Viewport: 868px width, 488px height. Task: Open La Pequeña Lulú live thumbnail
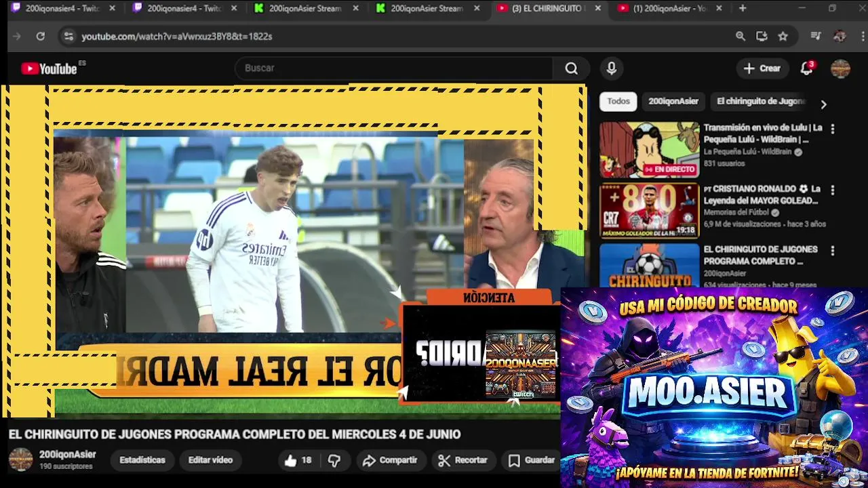[x=649, y=150]
